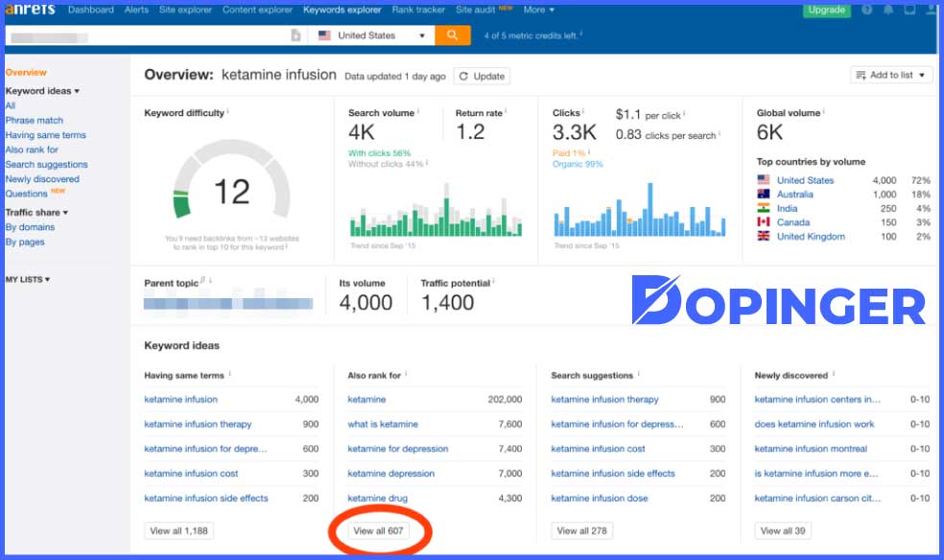Expand the MY LISTS sidebar section
The image size is (944, 560).
28,280
